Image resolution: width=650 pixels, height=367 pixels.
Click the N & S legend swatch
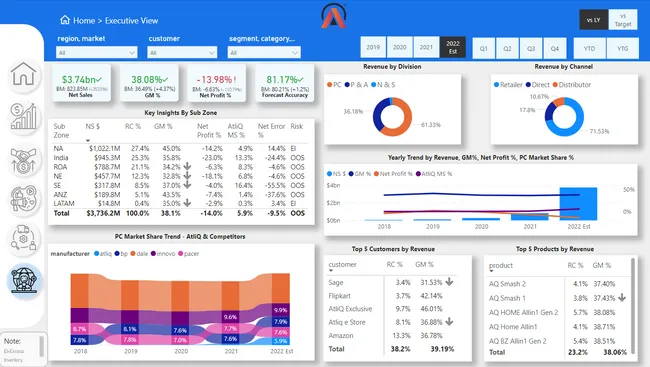(x=374, y=85)
